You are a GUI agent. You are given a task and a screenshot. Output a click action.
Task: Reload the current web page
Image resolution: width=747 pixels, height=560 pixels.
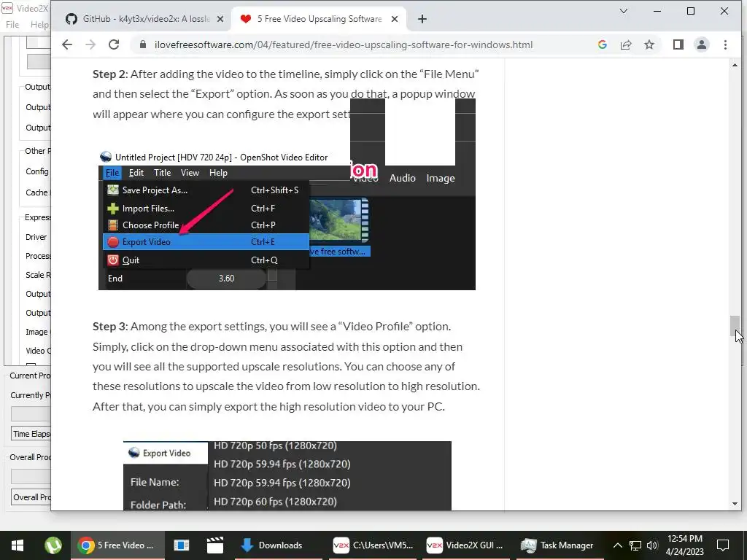[x=114, y=44]
